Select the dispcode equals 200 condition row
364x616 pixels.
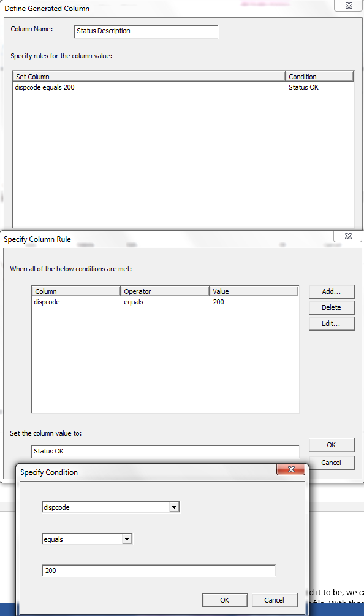(165, 302)
